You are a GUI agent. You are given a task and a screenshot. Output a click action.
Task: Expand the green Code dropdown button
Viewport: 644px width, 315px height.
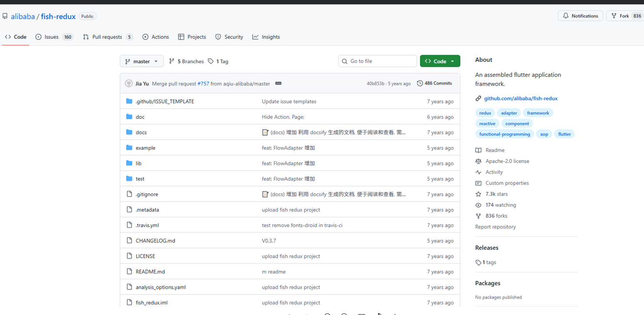(x=440, y=61)
